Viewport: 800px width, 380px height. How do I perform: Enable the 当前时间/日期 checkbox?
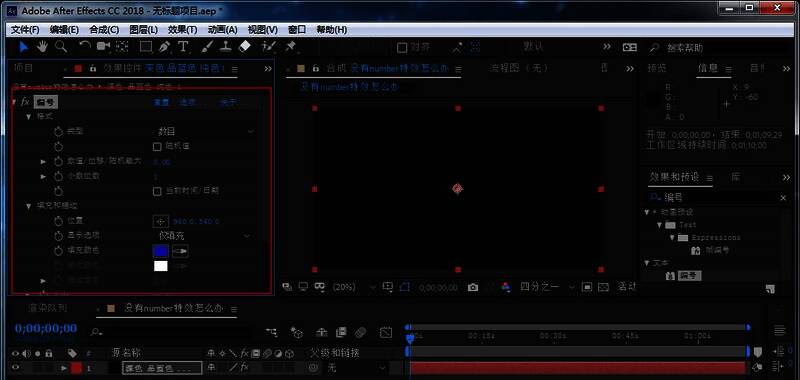157,191
